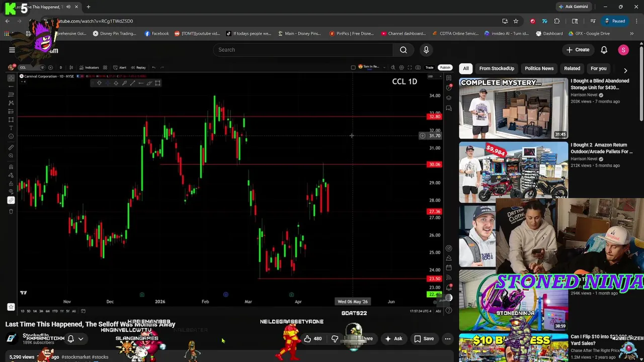Open the invideo AI bookmark
The width and height of the screenshot is (644, 362).
(x=506, y=34)
